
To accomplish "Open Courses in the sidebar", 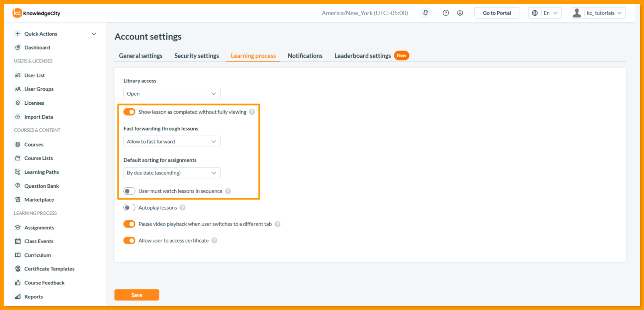I will click(34, 145).
